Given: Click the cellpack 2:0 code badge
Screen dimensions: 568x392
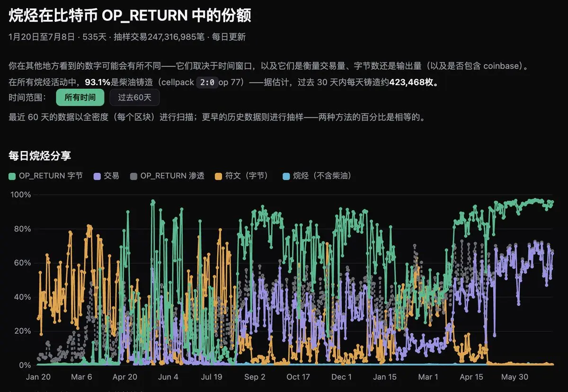Looking at the screenshot, I should click(206, 82).
